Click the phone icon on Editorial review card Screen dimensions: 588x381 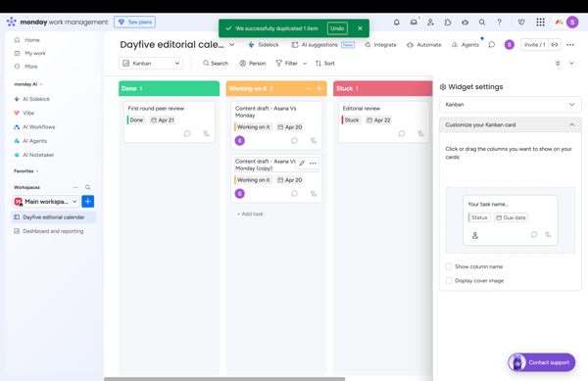[x=420, y=134]
